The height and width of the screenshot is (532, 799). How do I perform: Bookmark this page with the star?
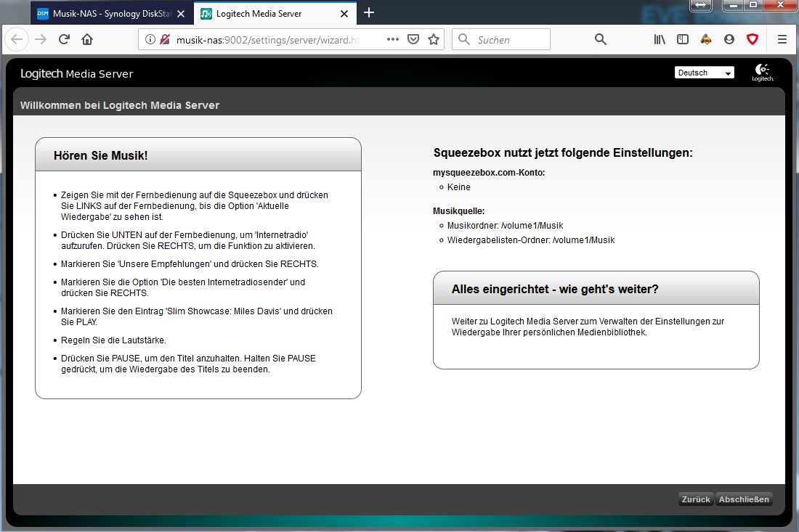434,39
